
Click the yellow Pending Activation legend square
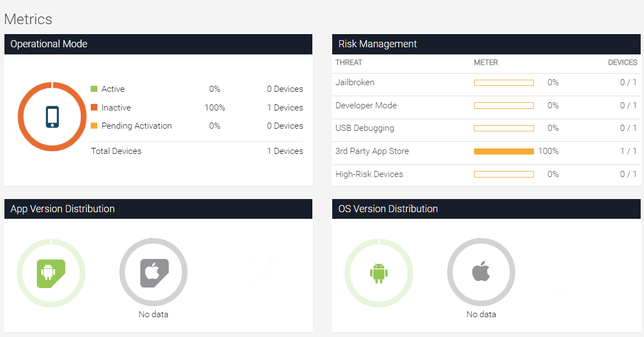95,125
